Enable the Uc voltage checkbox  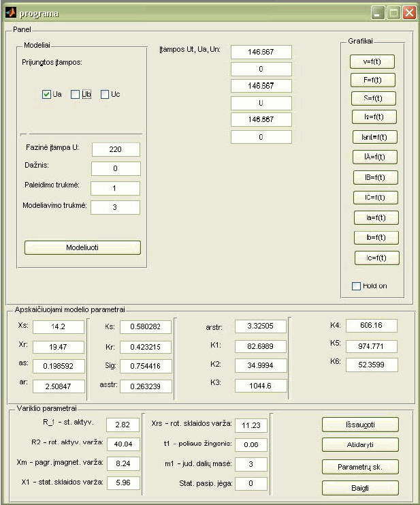(x=105, y=94)
